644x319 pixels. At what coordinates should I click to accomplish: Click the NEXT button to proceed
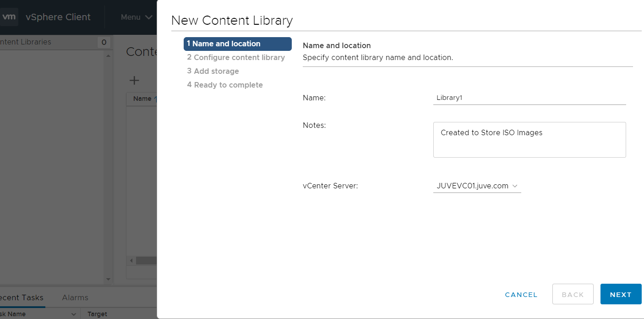[x=621, y=294]
